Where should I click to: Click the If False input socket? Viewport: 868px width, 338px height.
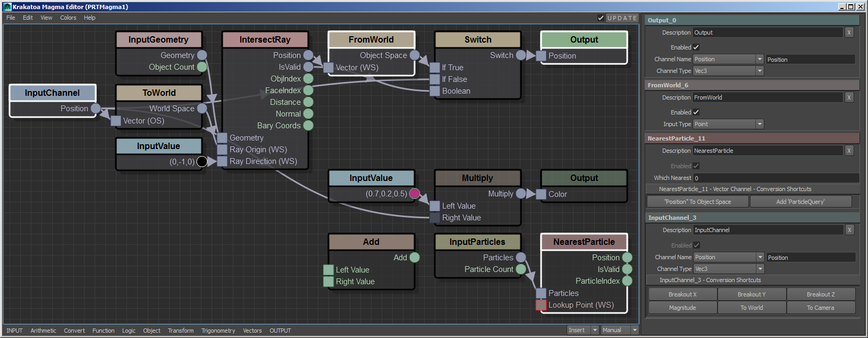(x=435, y=79)
